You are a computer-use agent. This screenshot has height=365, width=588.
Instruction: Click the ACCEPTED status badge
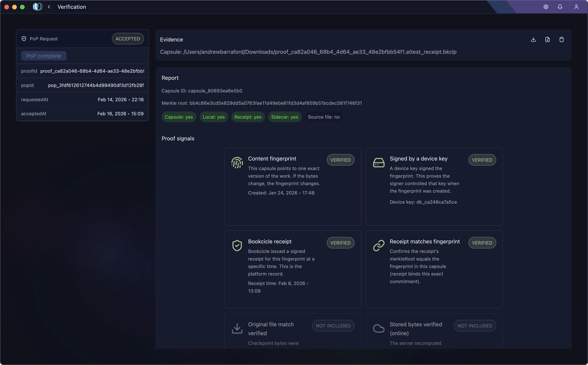(x=128, y=39)
